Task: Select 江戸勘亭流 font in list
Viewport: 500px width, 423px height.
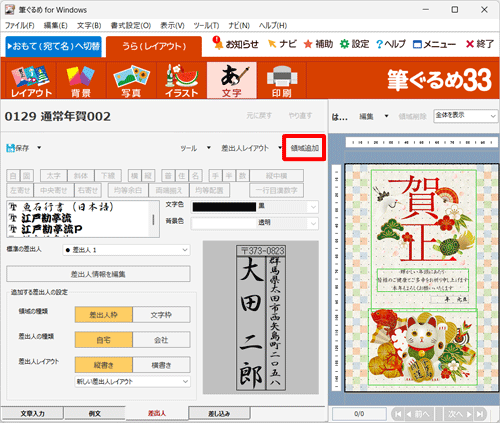Action: [47, 218]
